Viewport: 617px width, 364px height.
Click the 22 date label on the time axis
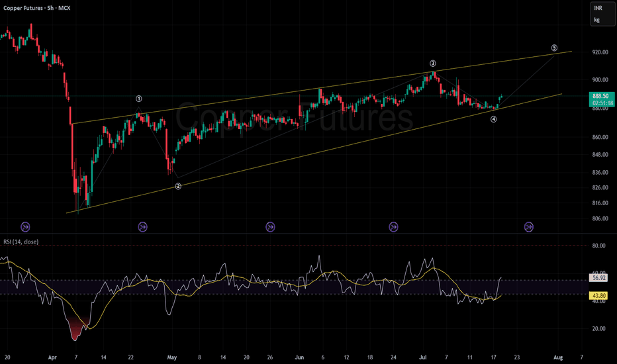[130, 357]
